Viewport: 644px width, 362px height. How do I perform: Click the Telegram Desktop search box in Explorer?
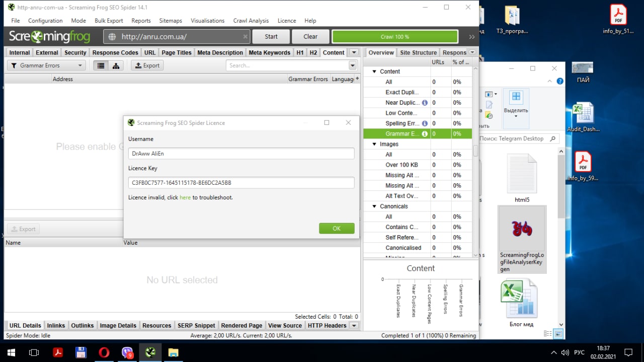tap(518, 138)
